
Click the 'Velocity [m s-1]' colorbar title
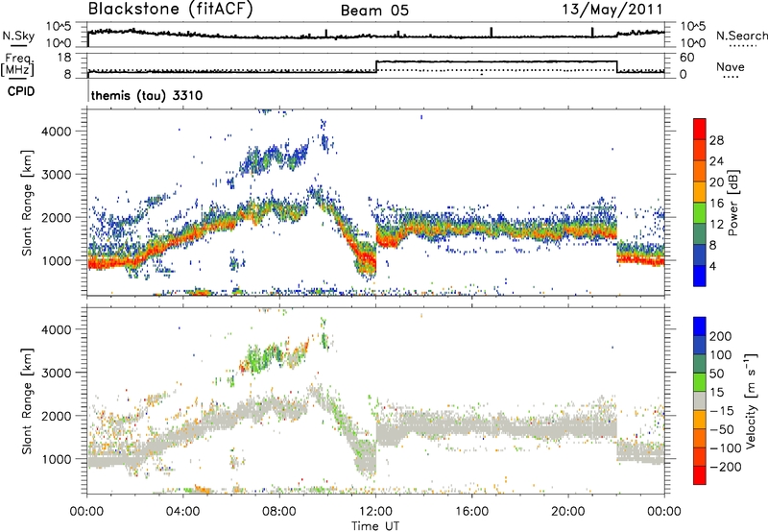[750, 401]
